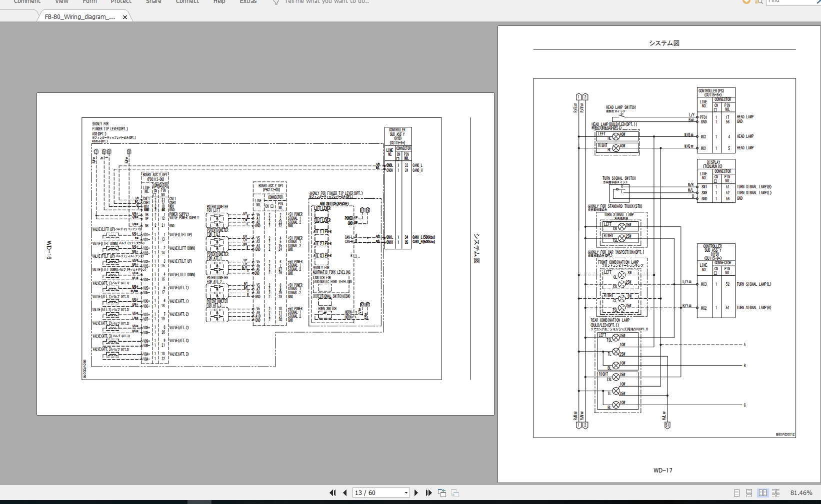Click the 81.46% zoom level control
Viewport: 821px width, 504px height.
click(x=800, y=494)
